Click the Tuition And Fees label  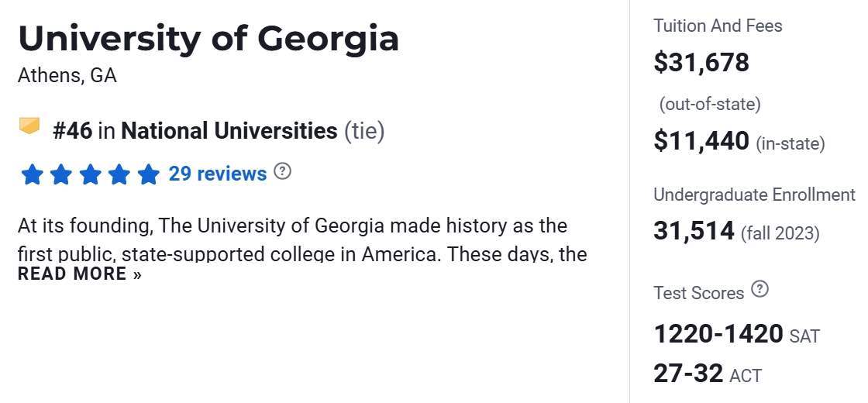718,26
